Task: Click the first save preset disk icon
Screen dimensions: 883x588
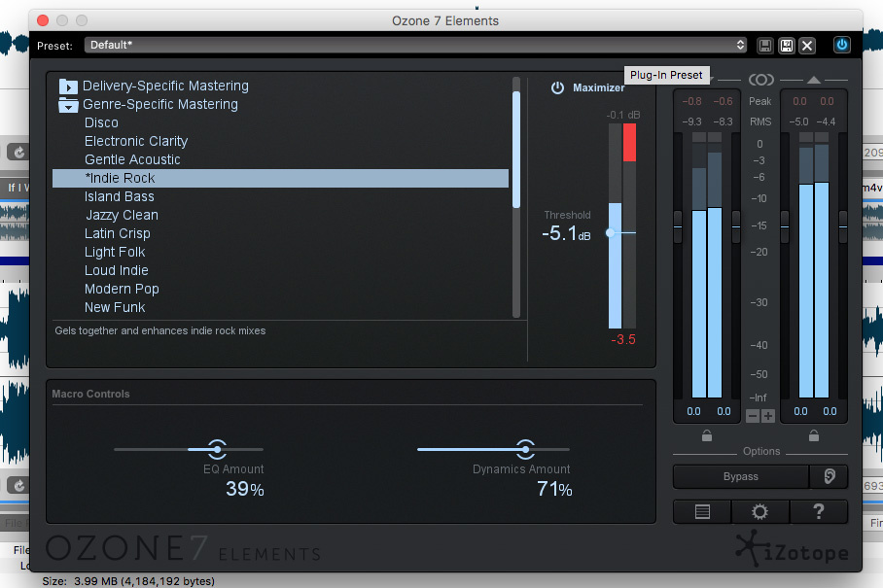Action: click(764, 46)
